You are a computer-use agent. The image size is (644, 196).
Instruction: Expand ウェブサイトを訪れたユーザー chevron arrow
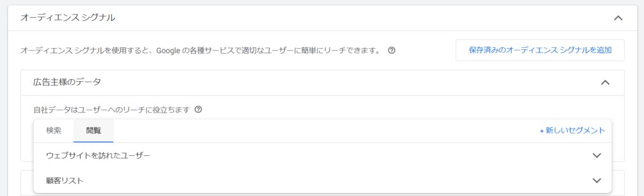(x=596, y=155)
